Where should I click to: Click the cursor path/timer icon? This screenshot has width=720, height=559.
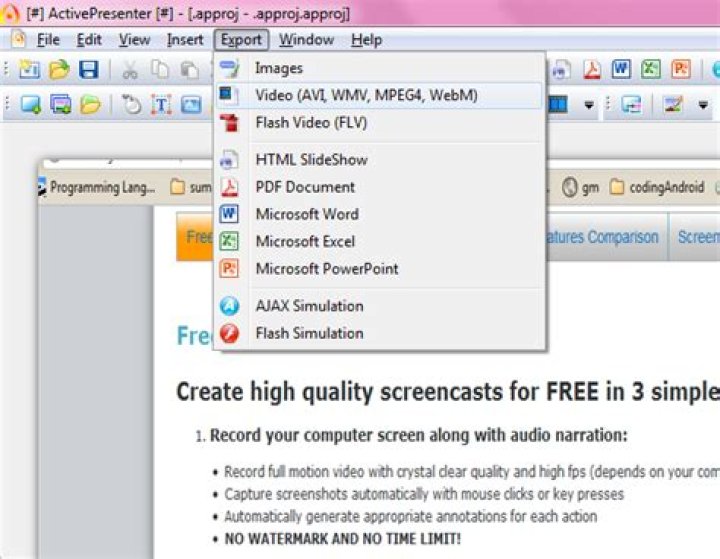[132, 105]
